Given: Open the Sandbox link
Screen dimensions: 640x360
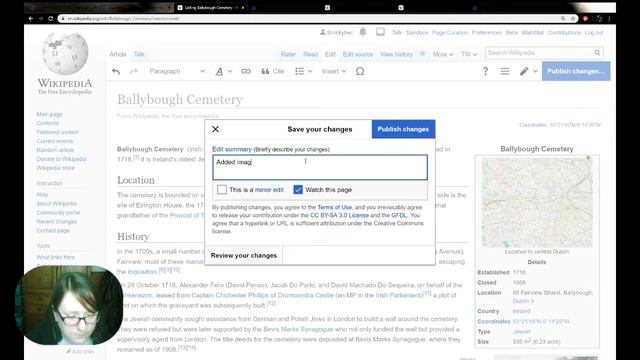Looking at the screenshot, I should (x=417, y=33).
